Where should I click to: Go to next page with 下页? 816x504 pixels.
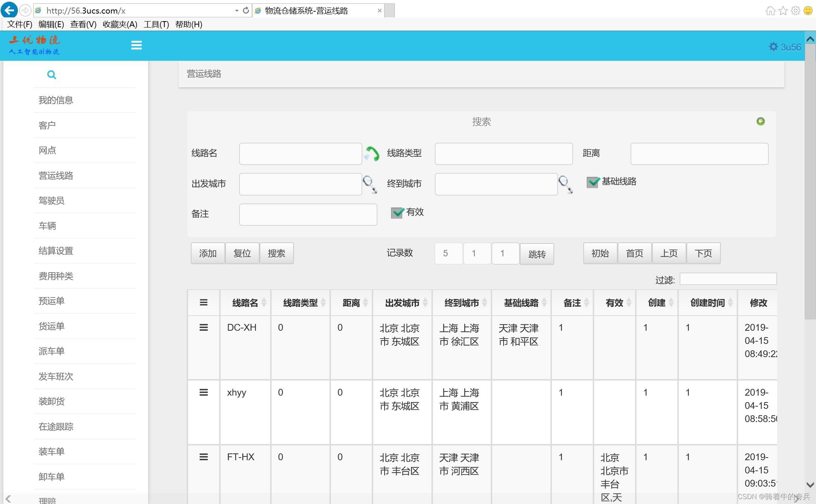pyautogui.click(x=703, y=253)
